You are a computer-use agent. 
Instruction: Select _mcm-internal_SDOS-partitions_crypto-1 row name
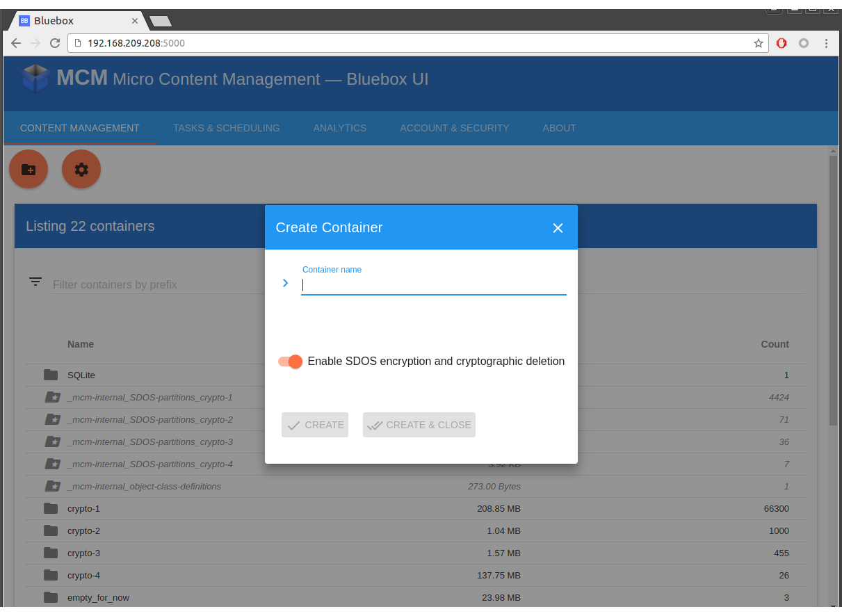pyautogui.click(x=150, y=397)
